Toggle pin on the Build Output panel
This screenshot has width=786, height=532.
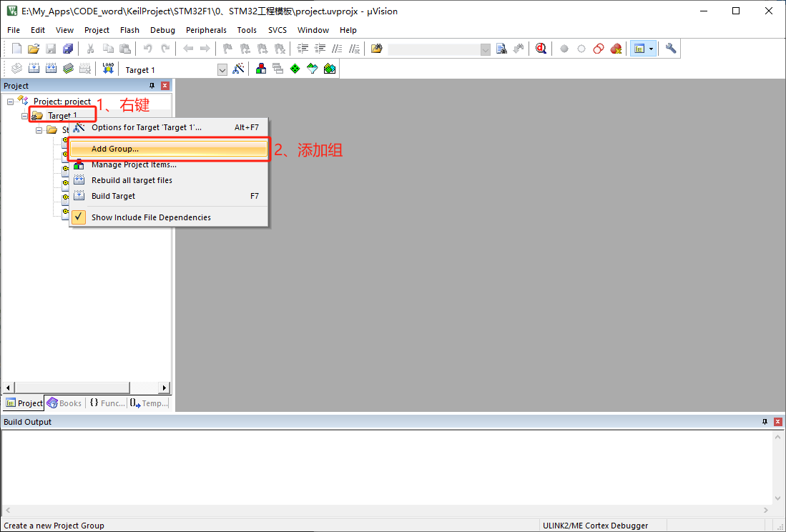click(765, 422)
